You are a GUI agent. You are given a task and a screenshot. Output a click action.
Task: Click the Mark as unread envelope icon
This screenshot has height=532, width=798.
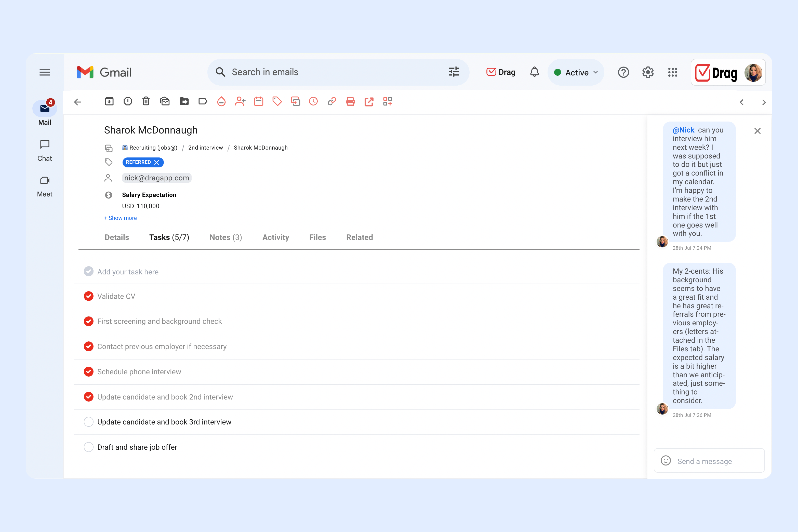[x=165, y=101]
